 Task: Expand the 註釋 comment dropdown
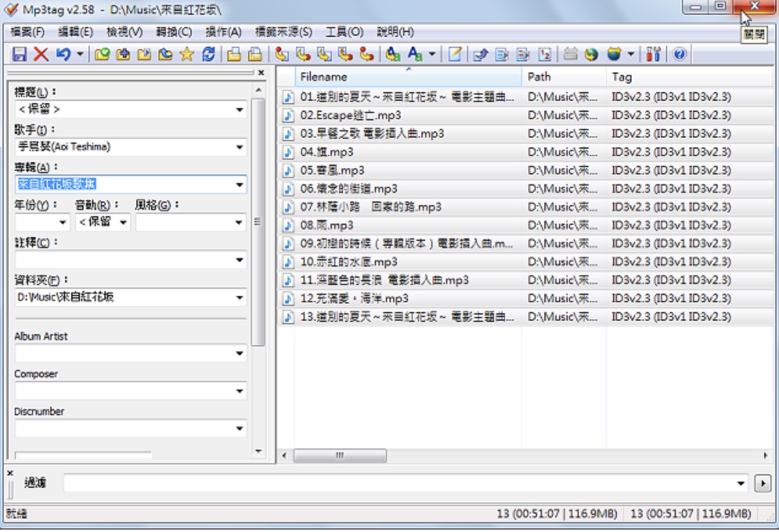(x=240, y=260)
